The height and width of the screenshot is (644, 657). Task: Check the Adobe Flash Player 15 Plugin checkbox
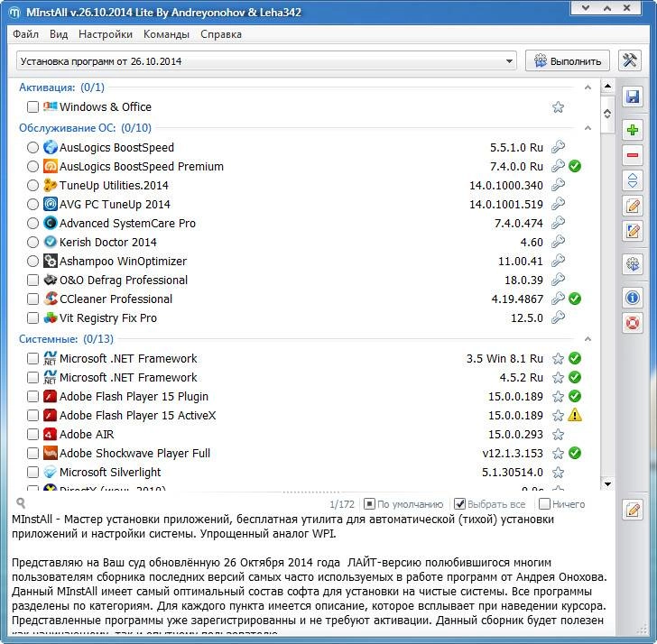(32, 396)
